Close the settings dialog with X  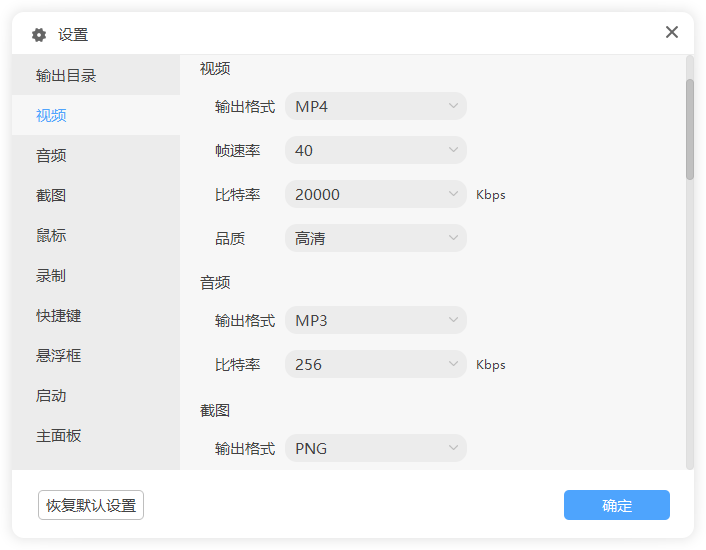pos(672,32)
